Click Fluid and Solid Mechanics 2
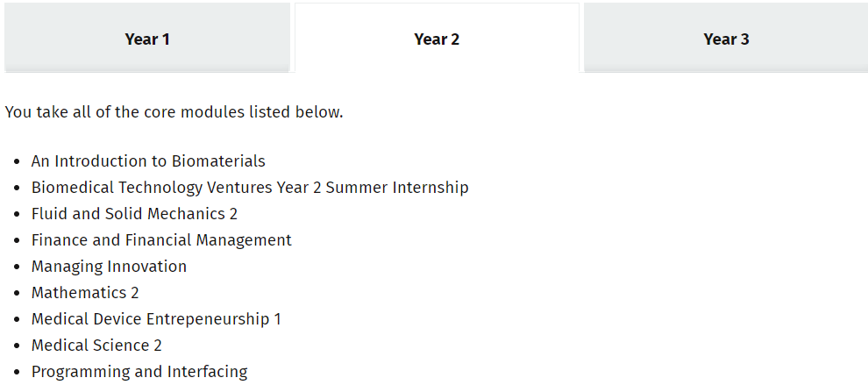The width and height of the screenshot is (868, 385). click(134, 214)
